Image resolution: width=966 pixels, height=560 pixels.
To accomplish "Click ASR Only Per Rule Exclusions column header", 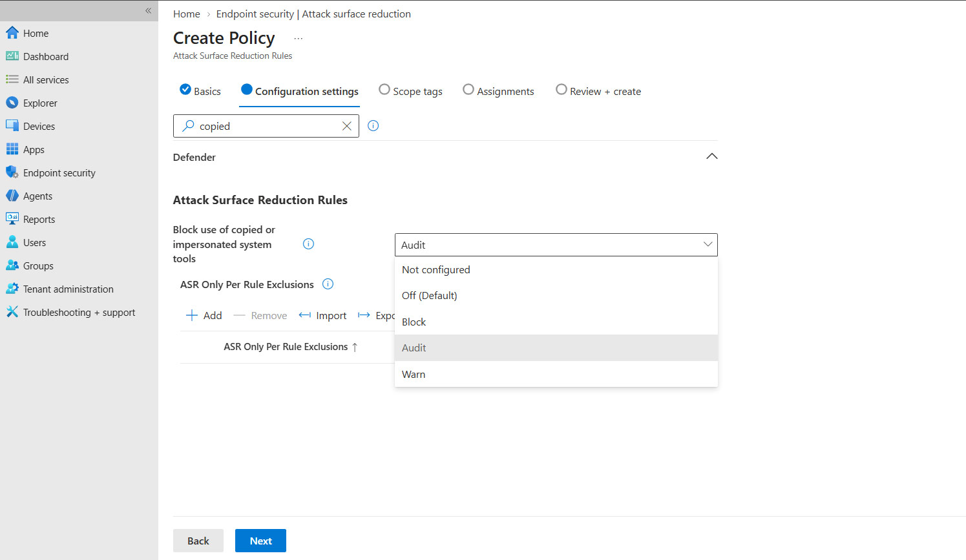I will coord(286,347).
